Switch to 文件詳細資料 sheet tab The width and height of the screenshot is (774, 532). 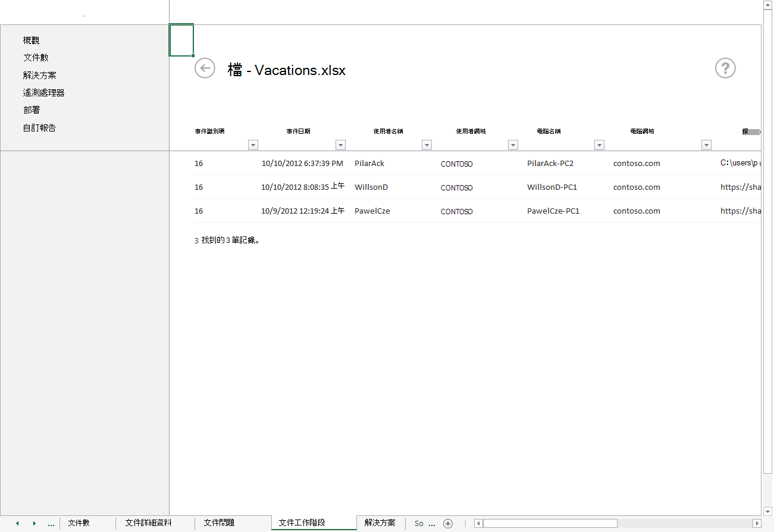click(x=149, y=523)
